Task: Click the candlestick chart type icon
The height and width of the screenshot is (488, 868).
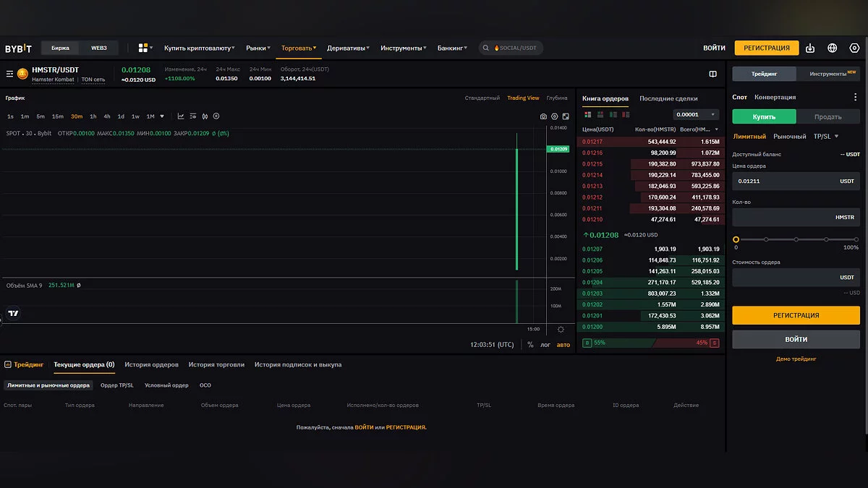Action: [205, 116]
